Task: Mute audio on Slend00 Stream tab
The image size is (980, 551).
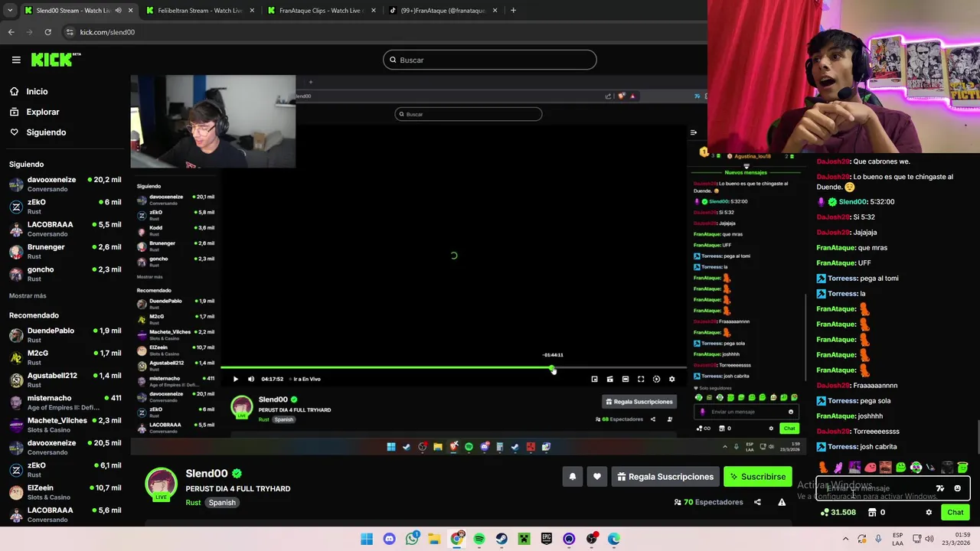Action: [118, 11]
